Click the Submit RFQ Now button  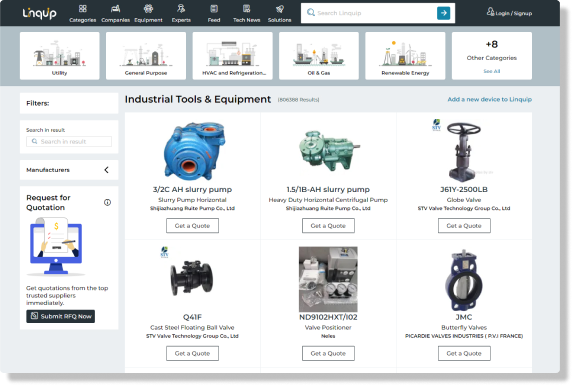(61, 316)
